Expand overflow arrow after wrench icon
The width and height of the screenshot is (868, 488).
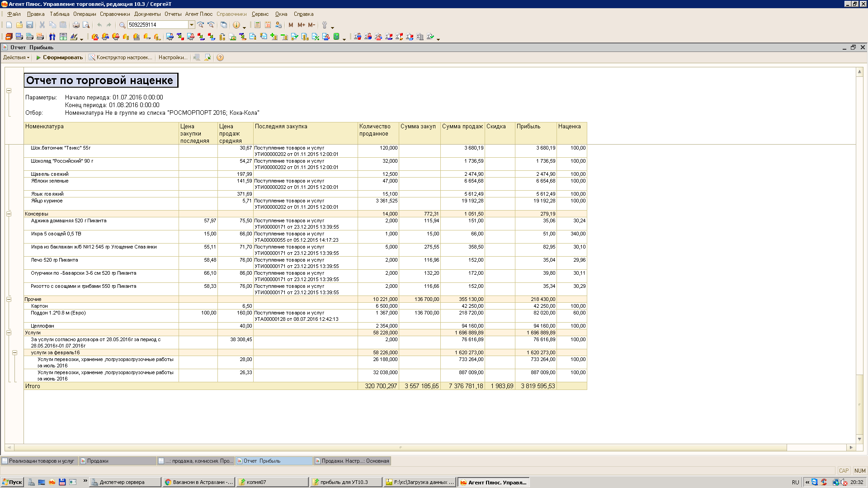coord(332,27)
